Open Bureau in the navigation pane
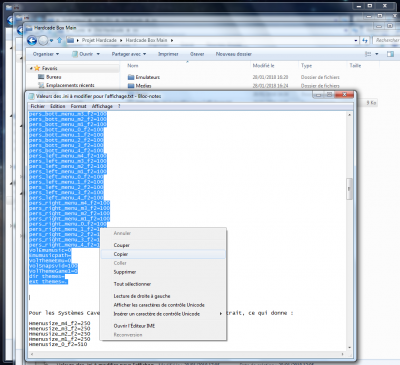This screenshot has height=365, width=400. (x=53, y=77)
